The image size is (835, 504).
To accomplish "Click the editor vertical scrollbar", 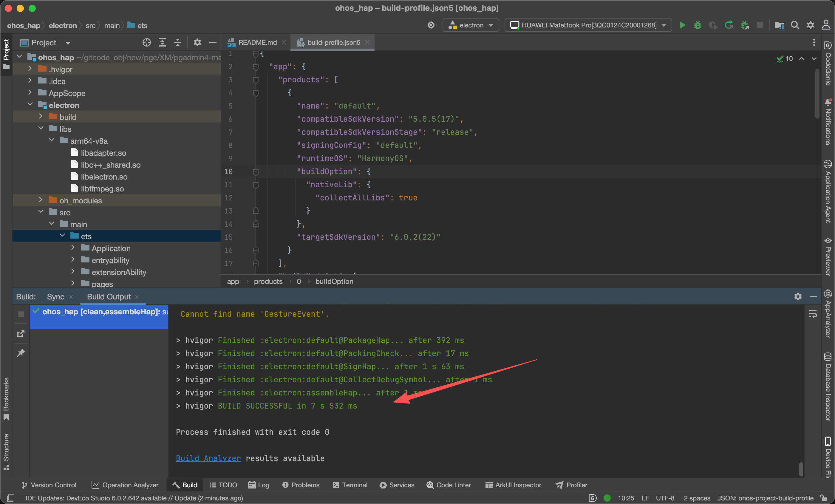I will click(x=817, y=93).
